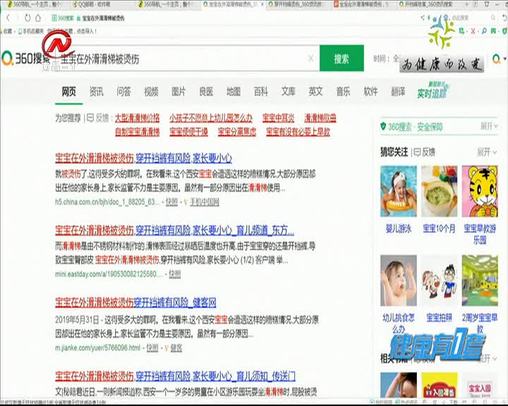This screenshot has height=406, width=508.
Task: Click 快照 link under the mini.eastday.com result
Action: point(175,274)
